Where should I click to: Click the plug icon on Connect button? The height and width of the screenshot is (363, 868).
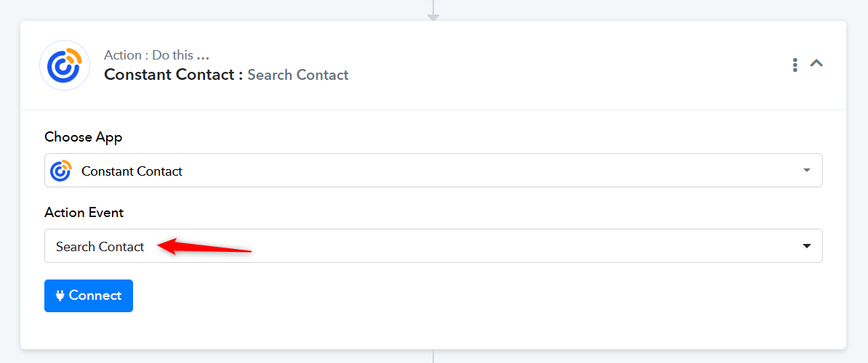[x=60, y=295]
